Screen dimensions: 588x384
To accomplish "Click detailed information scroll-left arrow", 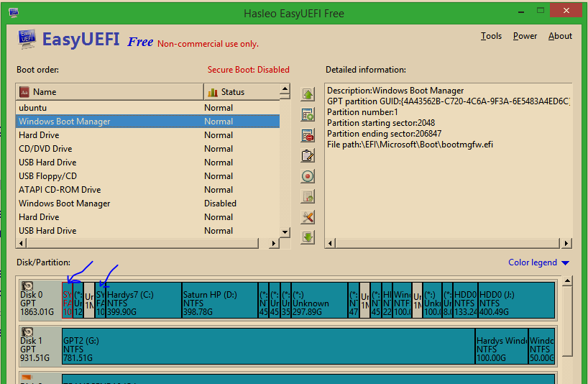I will 330,243.
